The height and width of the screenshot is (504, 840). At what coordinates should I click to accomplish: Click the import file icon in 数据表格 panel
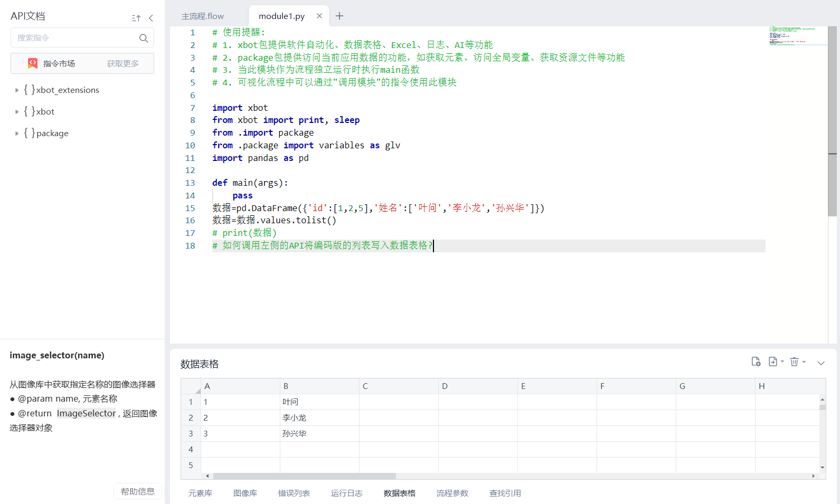coord(756,362)
